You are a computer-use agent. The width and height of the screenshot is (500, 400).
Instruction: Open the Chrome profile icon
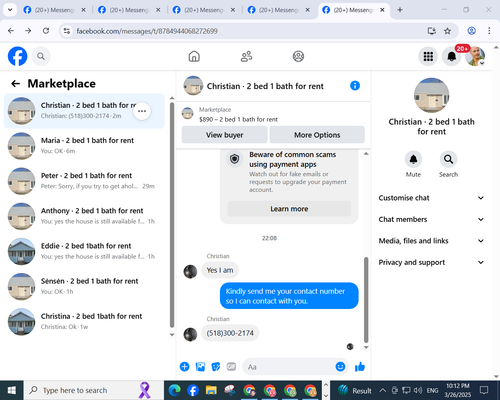pos(471,31)
